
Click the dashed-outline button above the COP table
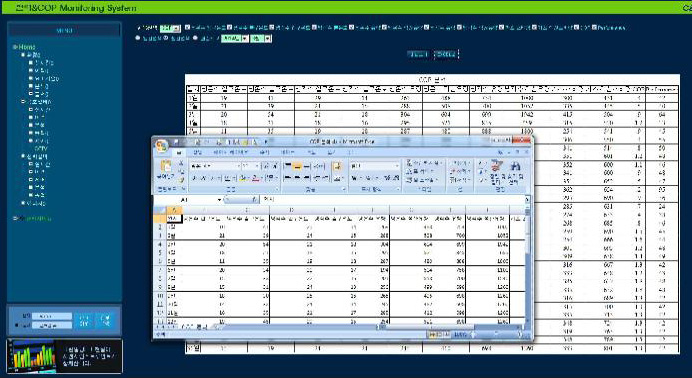pyautogui.click(x=446, y=54)
